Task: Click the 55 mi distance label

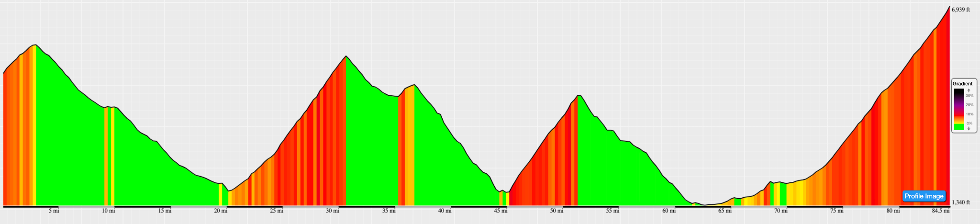Action: [x=612, y=211]
